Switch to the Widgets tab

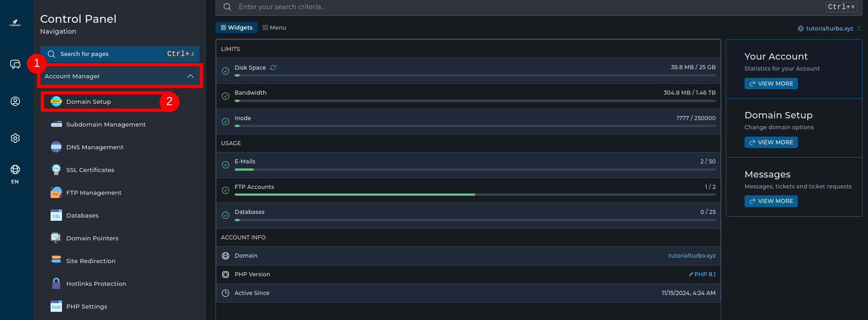coord(236,28)
